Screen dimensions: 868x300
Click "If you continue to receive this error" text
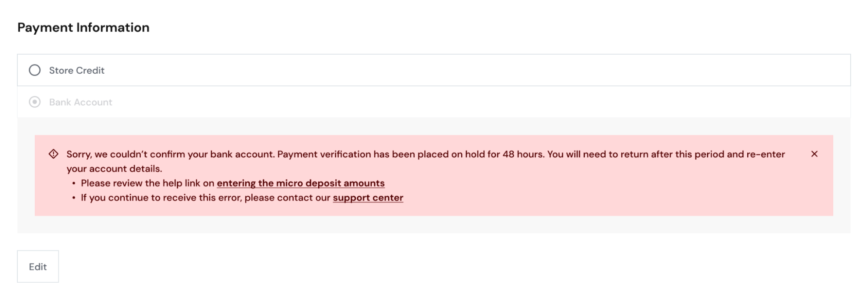(162, 198)
